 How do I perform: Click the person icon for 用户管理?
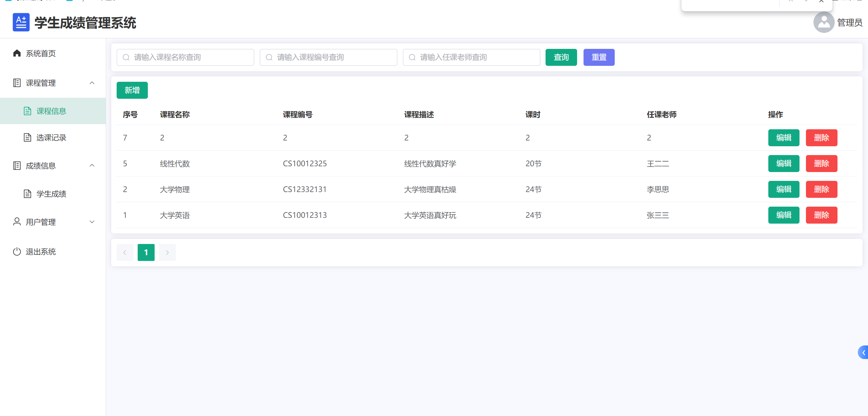(x=17, y=222)
